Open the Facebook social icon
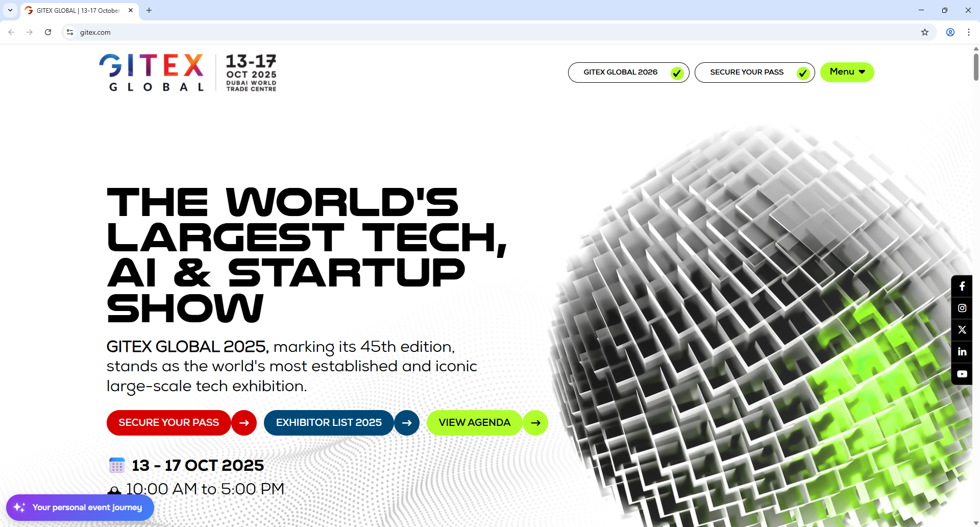The height and width of the screenshot is (527, 980). (x=962, y=286)
